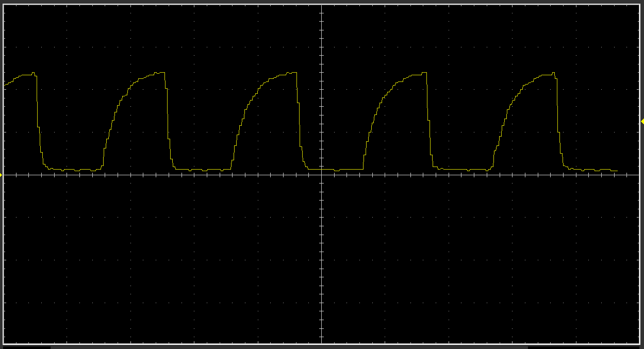Click the peak of the fourth pulse from left
644x349 pixels.
coord(424,73)
